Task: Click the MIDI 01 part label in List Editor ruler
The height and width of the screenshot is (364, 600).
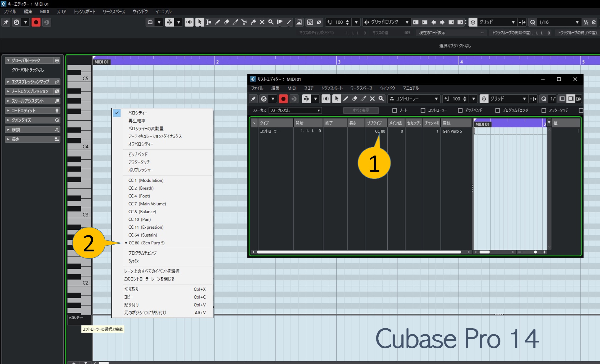Action: [482, 124]
